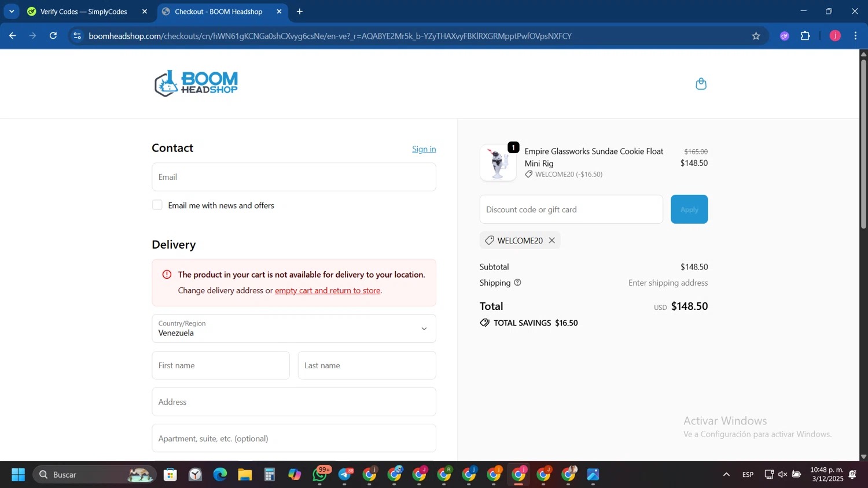Open File Explorer from taskbar
The image size is (868, 488).
[245, 475]
